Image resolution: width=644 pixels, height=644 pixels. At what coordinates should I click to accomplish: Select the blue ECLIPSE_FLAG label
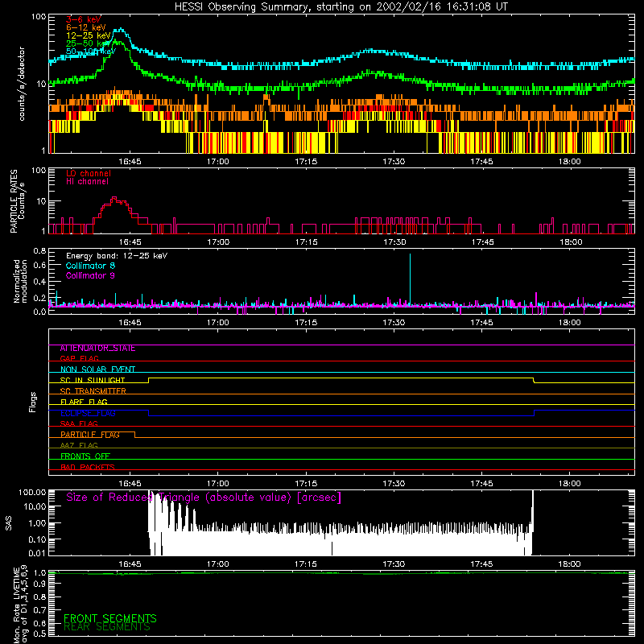88,413
